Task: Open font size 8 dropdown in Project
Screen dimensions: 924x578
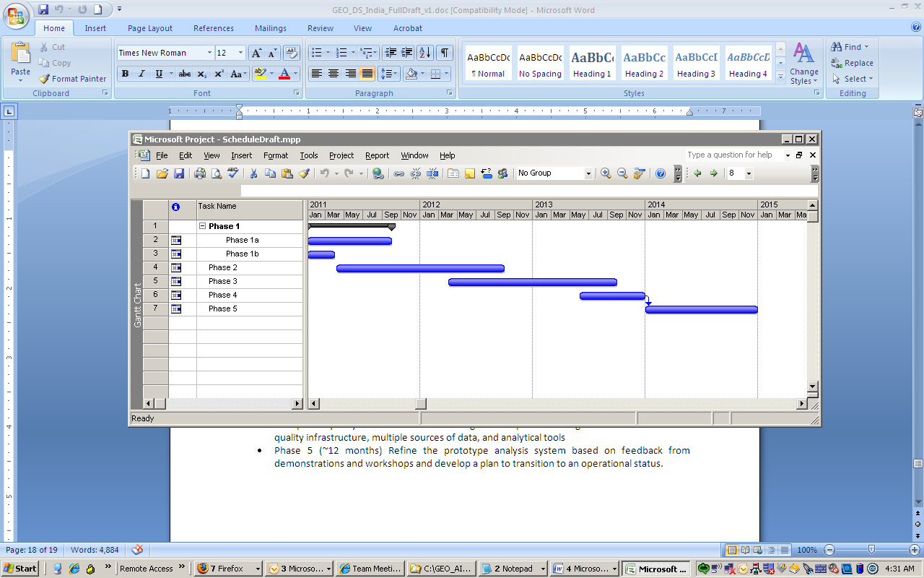Action: (749, 173)
